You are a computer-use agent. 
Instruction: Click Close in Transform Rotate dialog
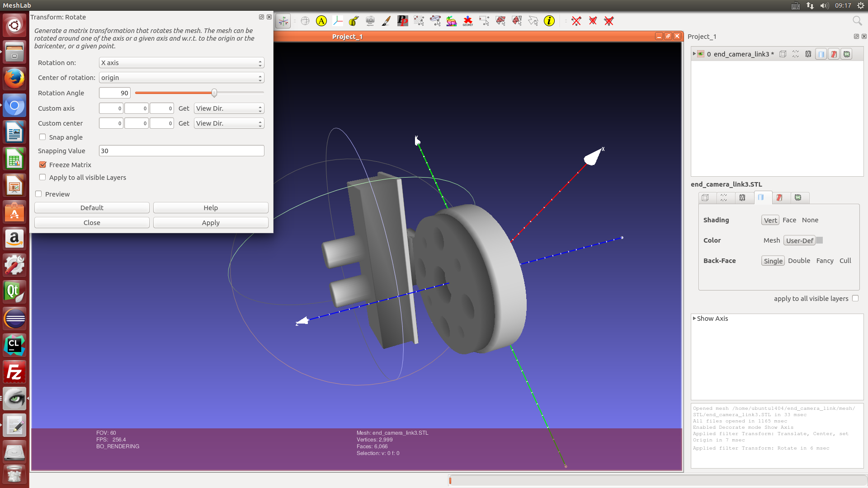click(92, 223)
